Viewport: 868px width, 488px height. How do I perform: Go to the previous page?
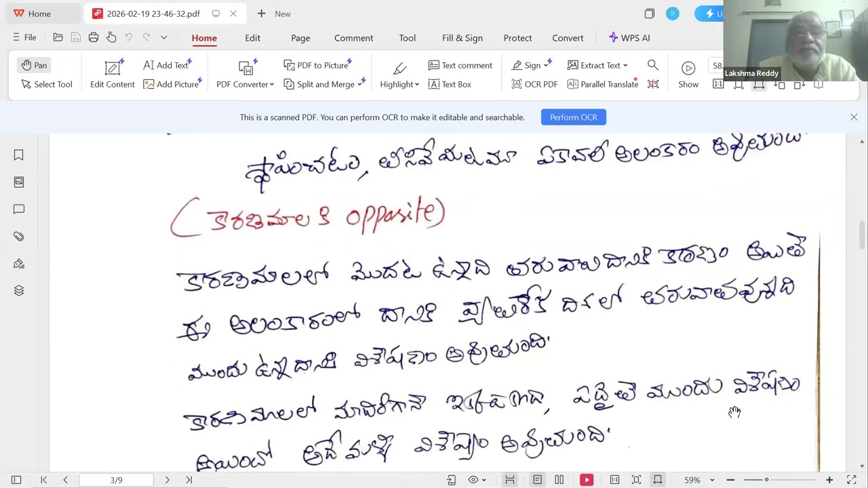click(x=65, y=480)
